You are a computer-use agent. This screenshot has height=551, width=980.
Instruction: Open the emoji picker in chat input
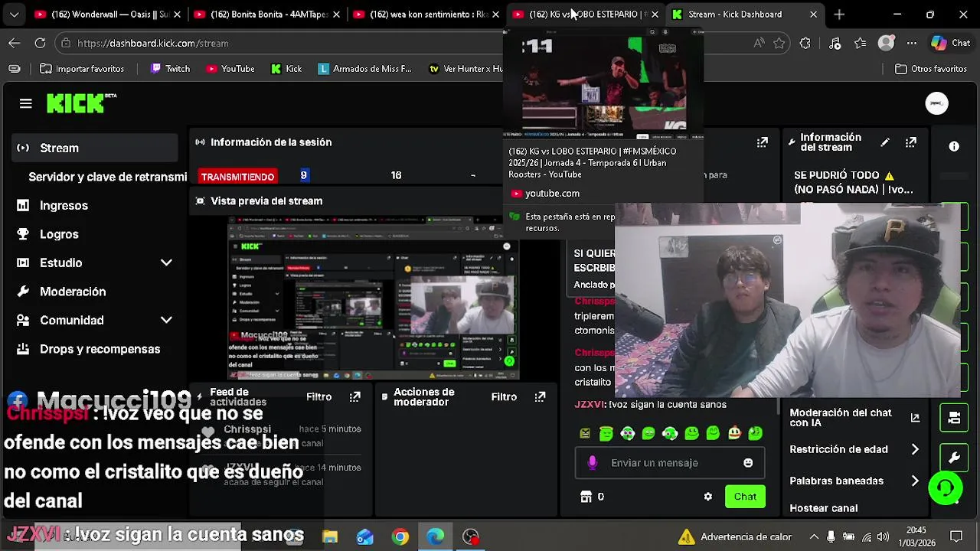coord(748,463)
